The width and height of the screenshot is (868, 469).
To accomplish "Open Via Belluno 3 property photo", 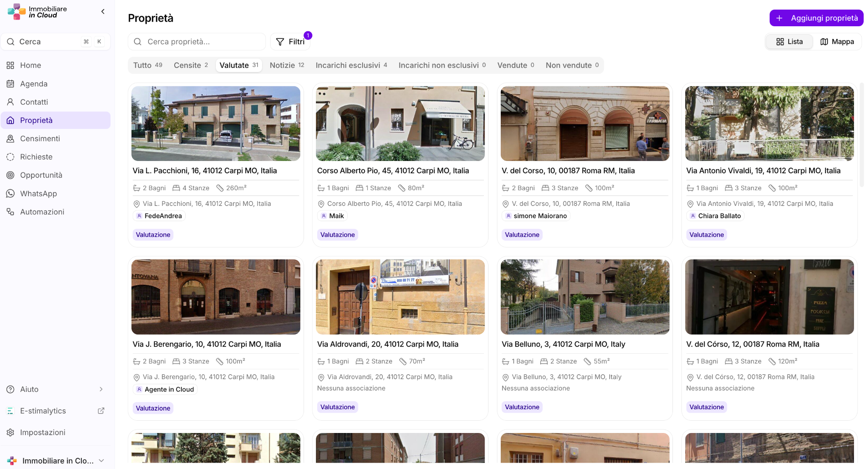I will click(585, 297).
